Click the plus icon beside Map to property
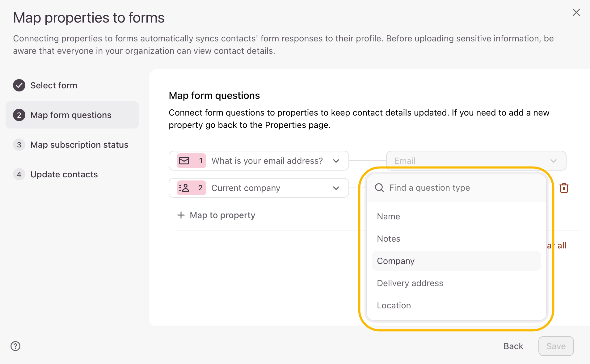The height and width of the screenshot is (364, 590). tap(181, 215)
